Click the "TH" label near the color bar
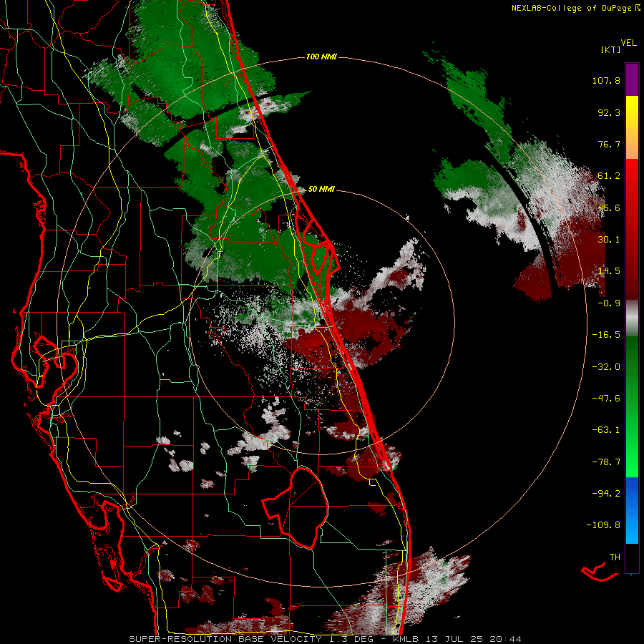This screenshot has width=644, height=644. (x=615, y=557)
